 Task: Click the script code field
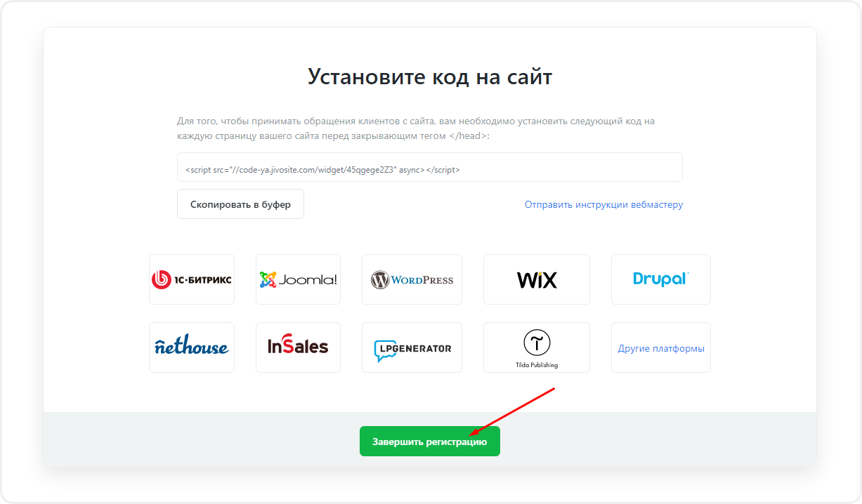[430, 167]
